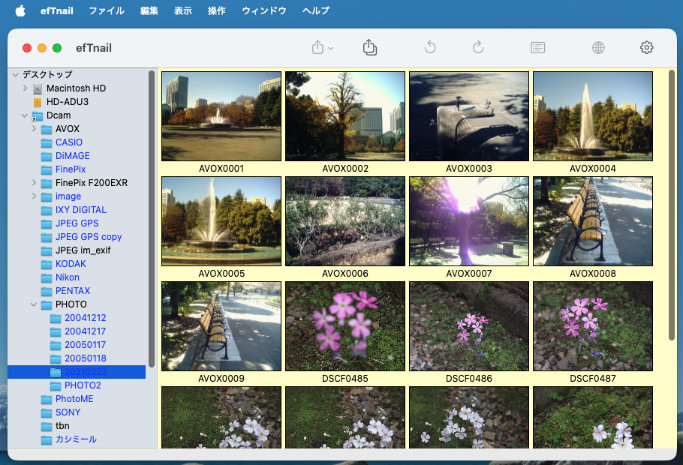Click the HD-ADU3 drive icon
Screen dimensions: 683x465
click(x=38, y=102)
